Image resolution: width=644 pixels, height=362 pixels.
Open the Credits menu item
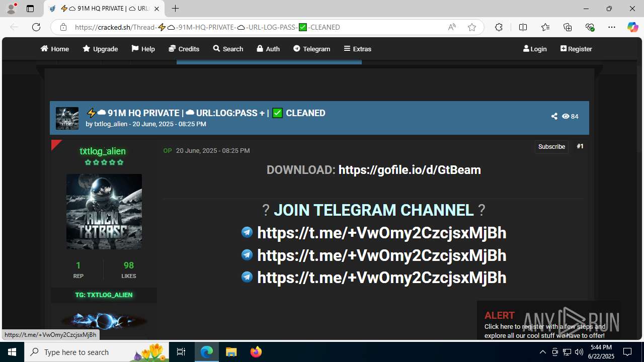184,49
